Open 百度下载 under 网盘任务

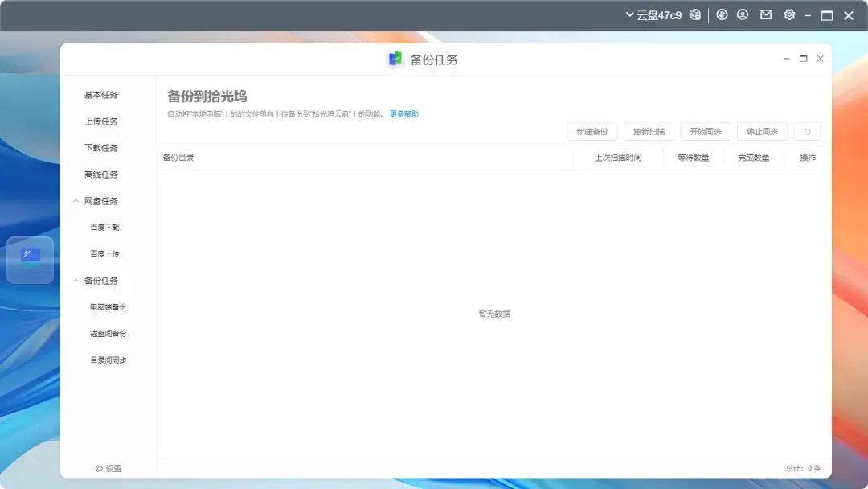pyautogui.click(x=104, y=227)
